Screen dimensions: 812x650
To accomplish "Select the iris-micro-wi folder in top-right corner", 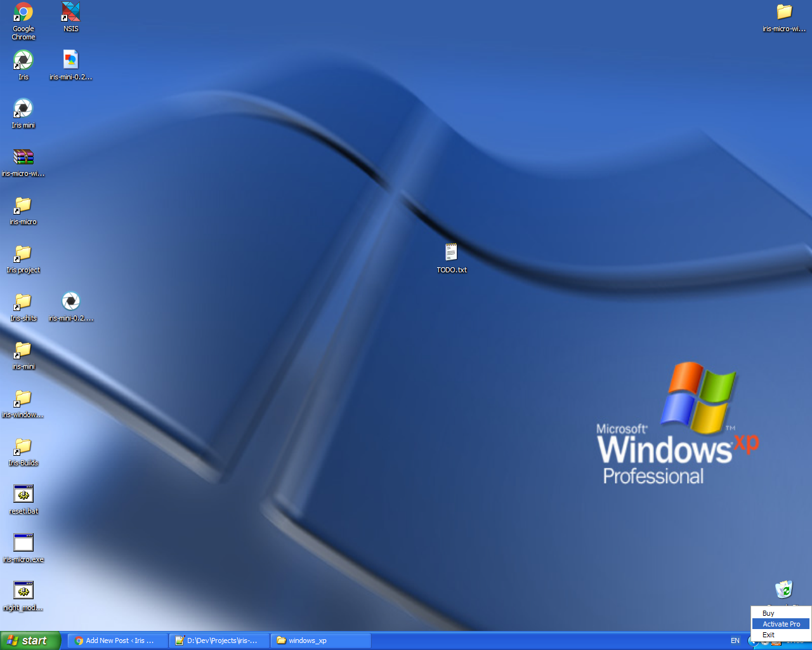I will point(785,17).
